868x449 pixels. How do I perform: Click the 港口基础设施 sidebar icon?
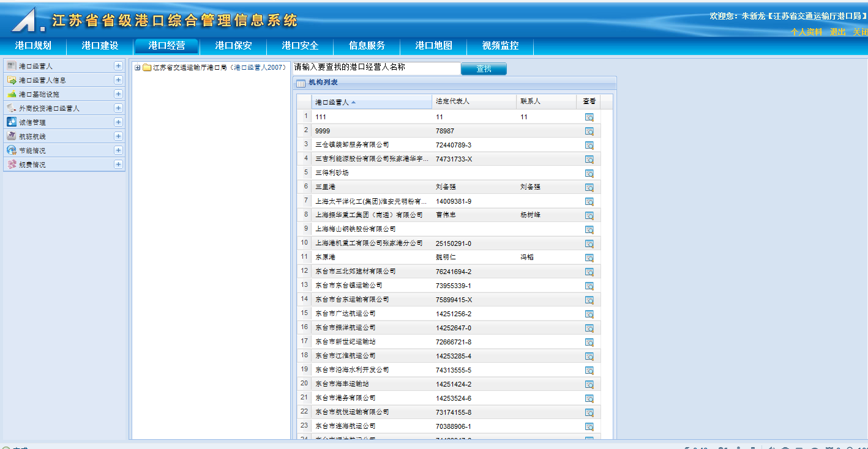point(12,94)
